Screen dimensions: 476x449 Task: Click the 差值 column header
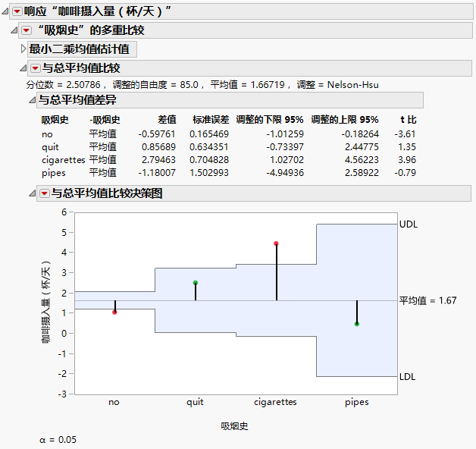coord(167,120)
